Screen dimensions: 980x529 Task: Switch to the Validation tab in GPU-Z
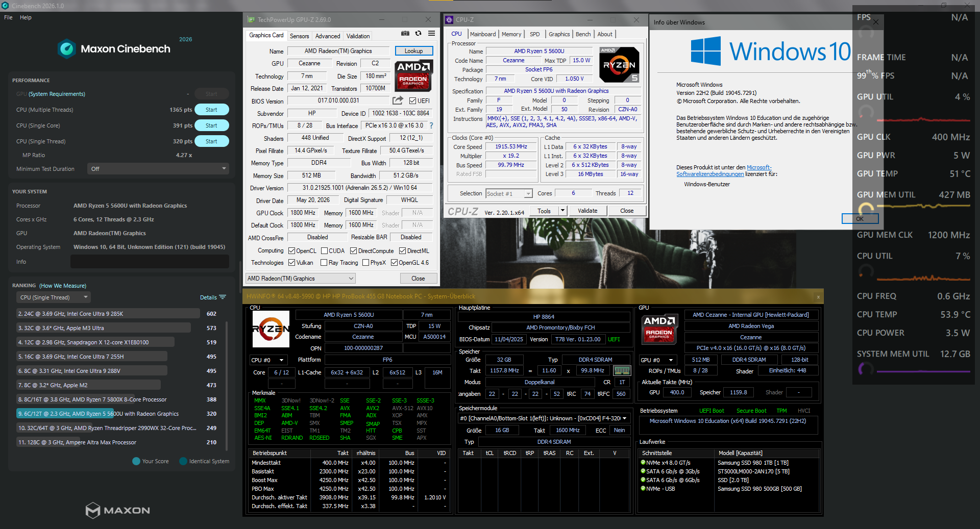[358, 36]
